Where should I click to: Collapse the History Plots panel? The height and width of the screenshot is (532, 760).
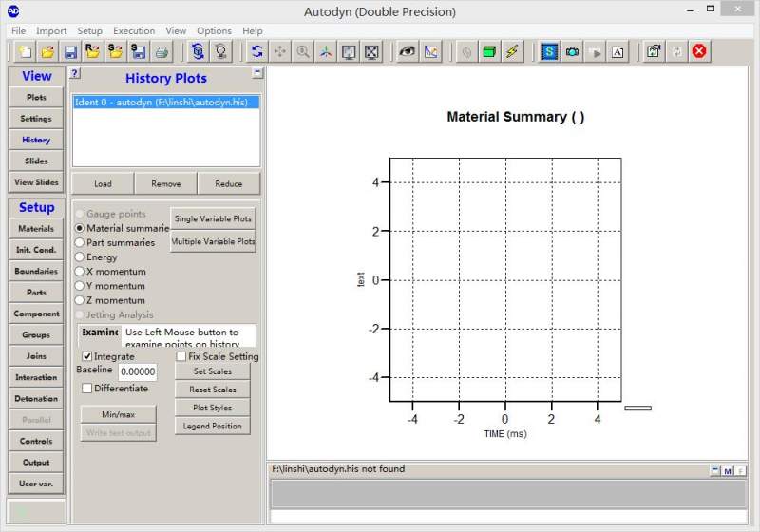coord(257,73)
